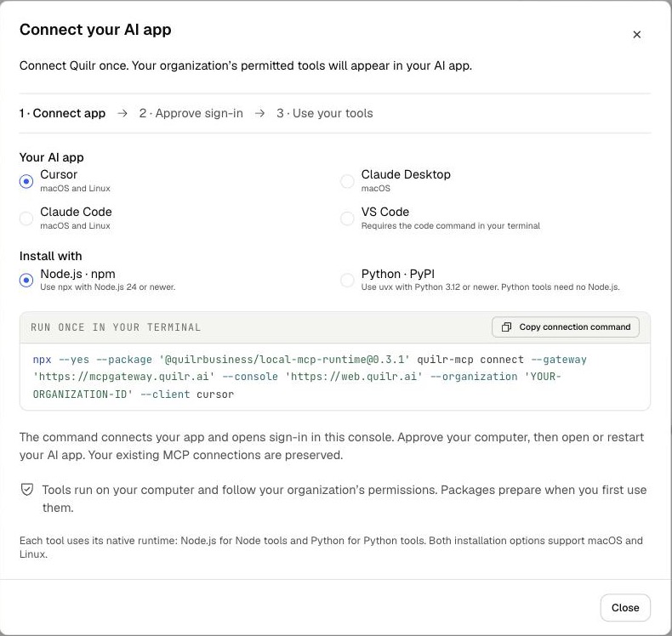Click the 'Connect Quilr once' subtitle sentence
672x636 pixels.
246,65
